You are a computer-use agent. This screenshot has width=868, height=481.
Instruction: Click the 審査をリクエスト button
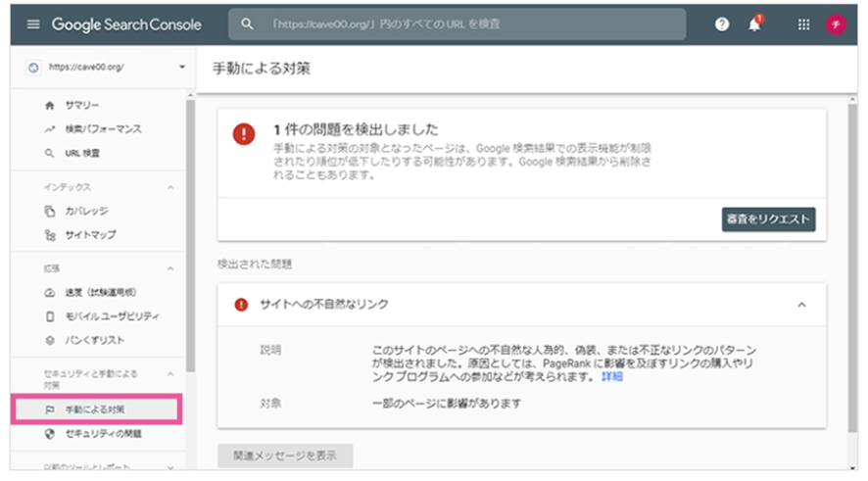click(768, 219)
